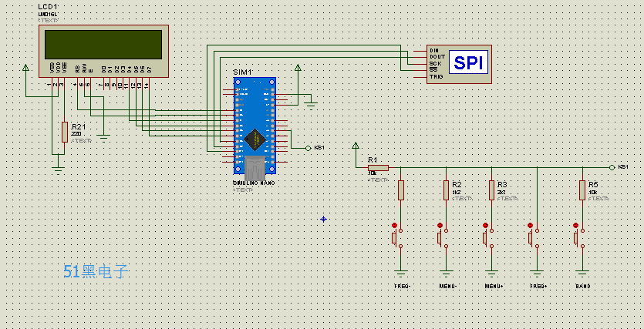Image resolution: width=644 pixels, height=329 pixels.
Task: Select the ground symbol right of Nano
Action: click(311, 104)
